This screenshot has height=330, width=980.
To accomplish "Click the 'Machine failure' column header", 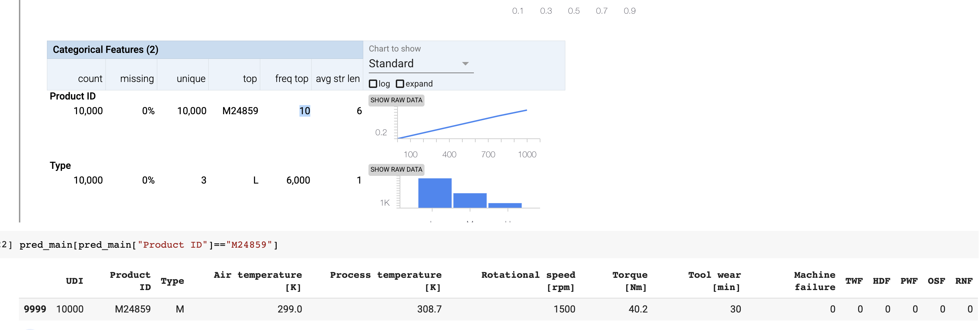I will pos(814,281).
